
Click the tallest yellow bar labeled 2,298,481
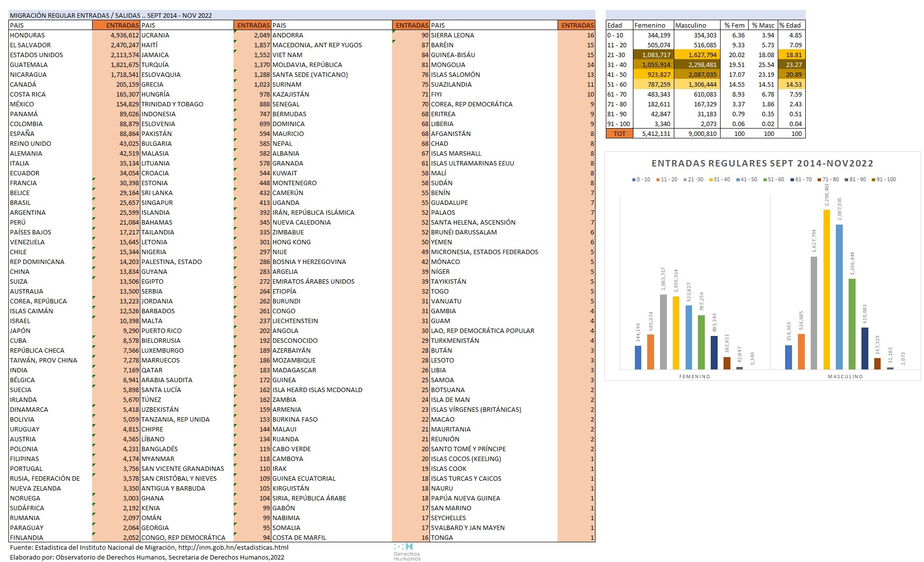click(x=826, y=290)
